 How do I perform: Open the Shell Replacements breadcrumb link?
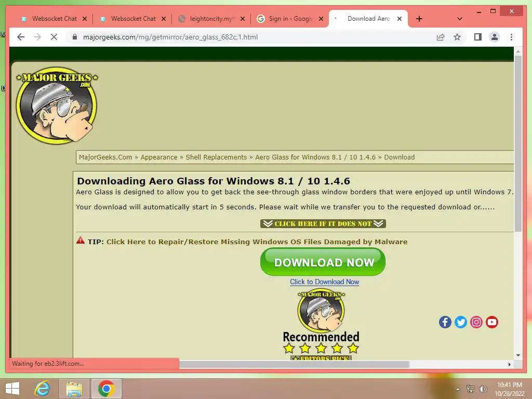pyautogui.click(x=216, y=157)
